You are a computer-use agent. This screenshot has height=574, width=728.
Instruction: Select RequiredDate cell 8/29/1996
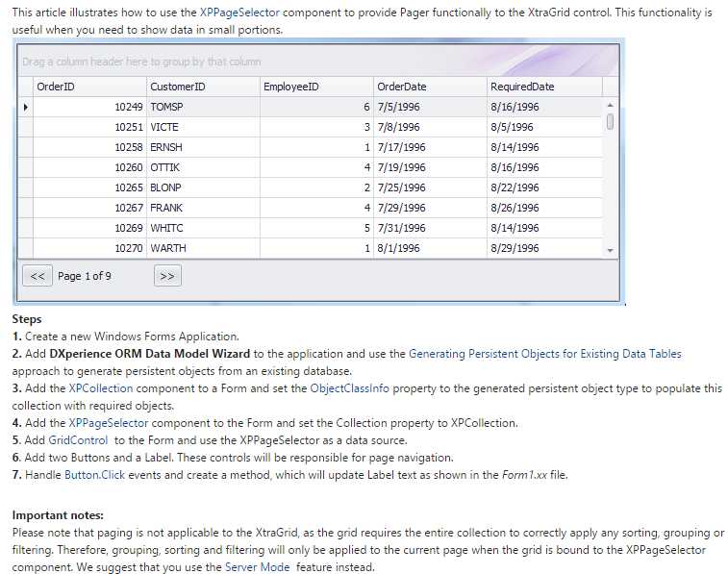pyautogui.click(x=544, y=248)
